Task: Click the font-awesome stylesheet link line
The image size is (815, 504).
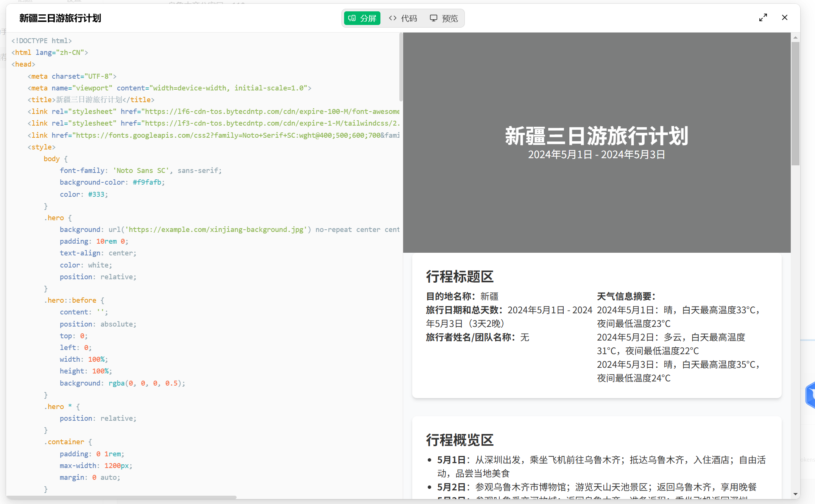Action: pos(213,111)
